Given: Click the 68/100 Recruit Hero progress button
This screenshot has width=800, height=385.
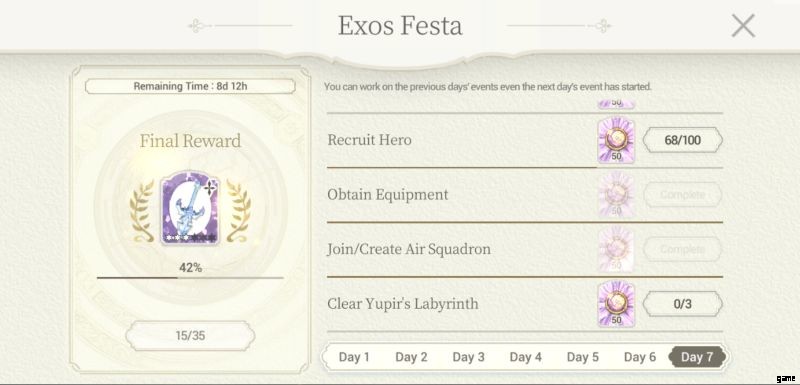Looking at the screenshot, I should point(683,140).
